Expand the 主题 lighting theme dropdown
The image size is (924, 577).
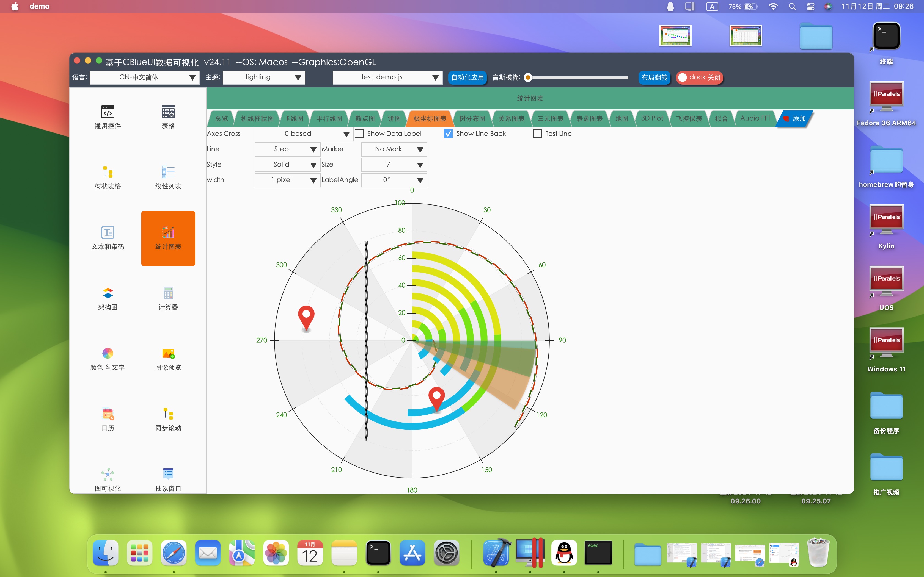point(263,77)
